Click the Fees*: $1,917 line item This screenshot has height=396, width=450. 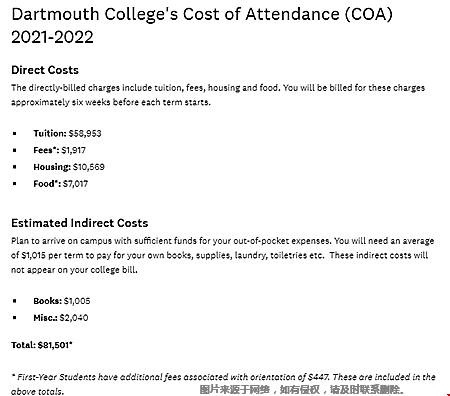(59, 150)
